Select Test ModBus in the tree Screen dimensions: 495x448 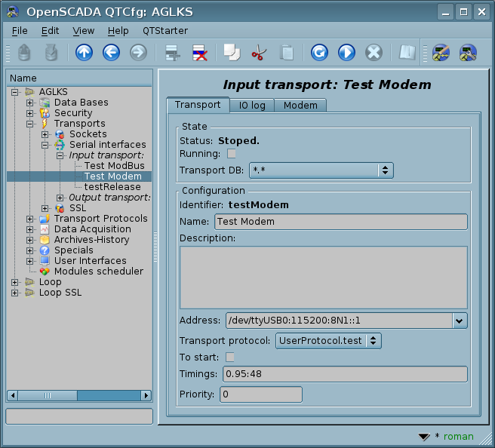[x=114, y=166]
